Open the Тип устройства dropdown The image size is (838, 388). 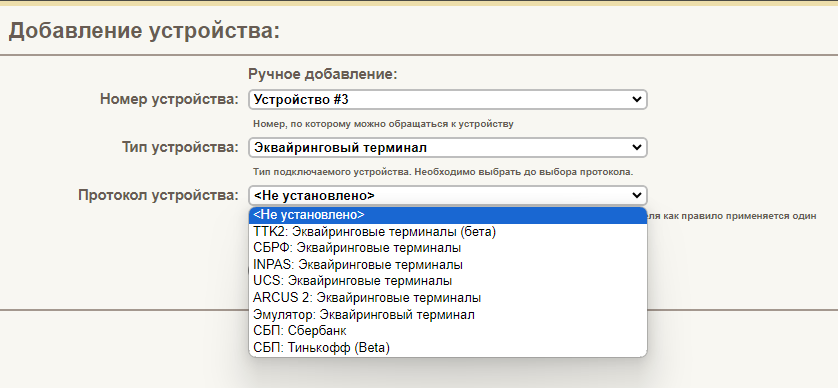click(448, 148)
